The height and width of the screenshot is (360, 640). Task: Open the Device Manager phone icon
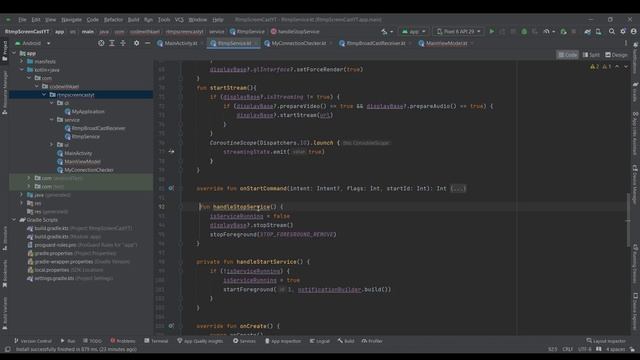[598, 31]
